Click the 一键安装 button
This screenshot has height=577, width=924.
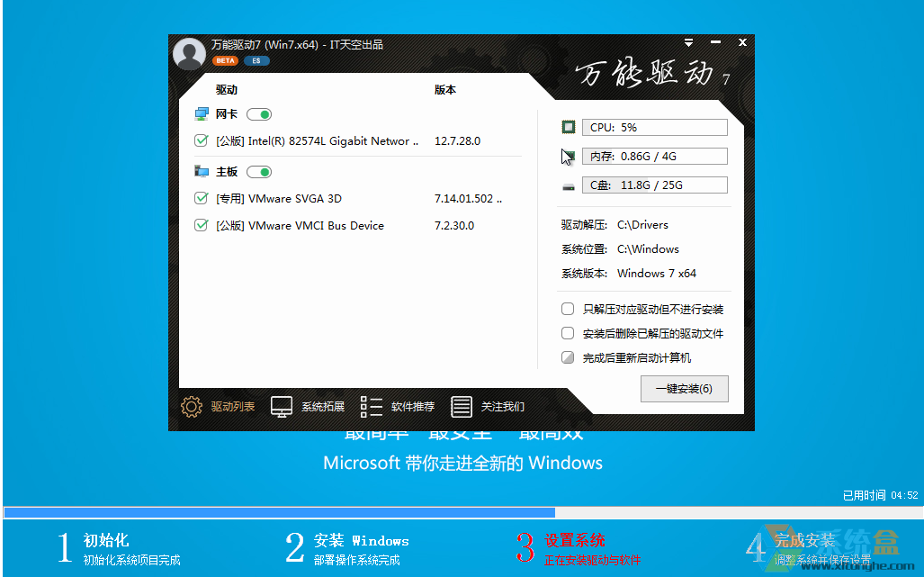685,389
